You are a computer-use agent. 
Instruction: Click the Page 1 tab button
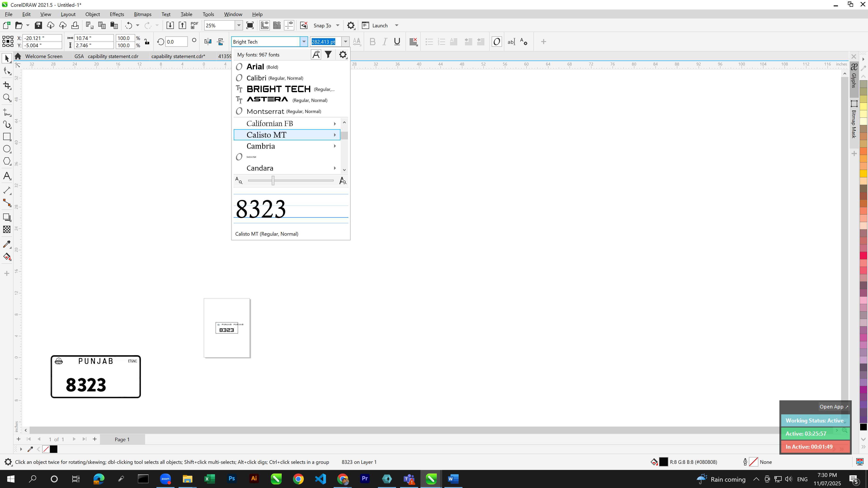click(122, 439)
